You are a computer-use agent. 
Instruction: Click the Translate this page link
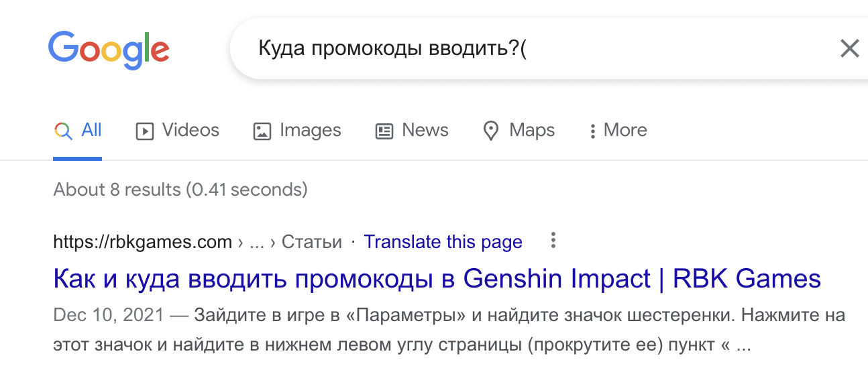tap(443, 242)
